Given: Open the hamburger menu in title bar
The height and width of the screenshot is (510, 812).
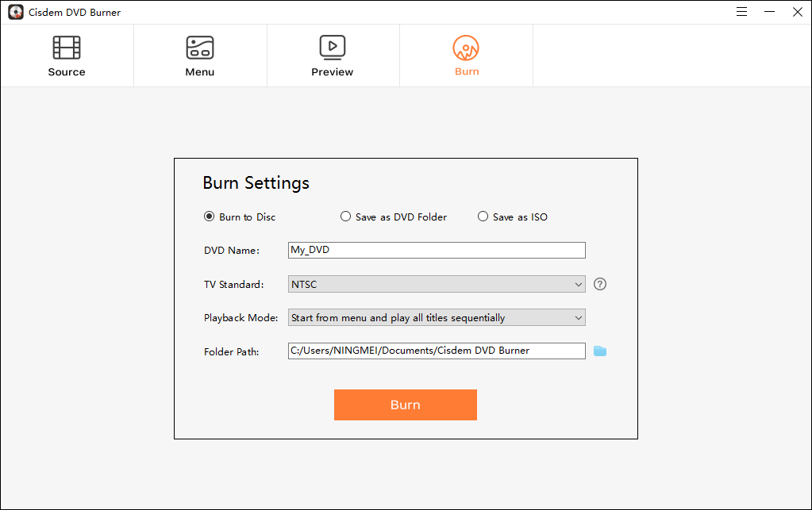Looking at the screenshot, I should tap(741, 12).
